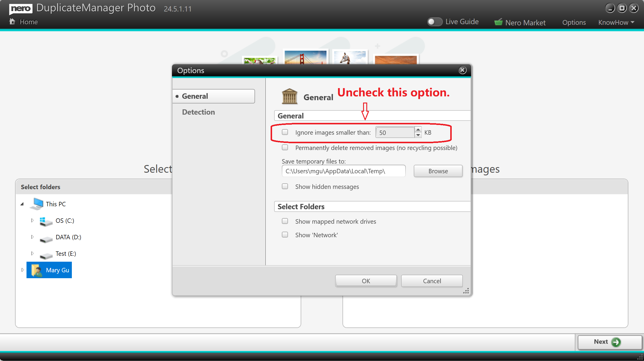Click the Nero Market basket icon
This screenshot has width=644, height=361.
tap(498, 22)
